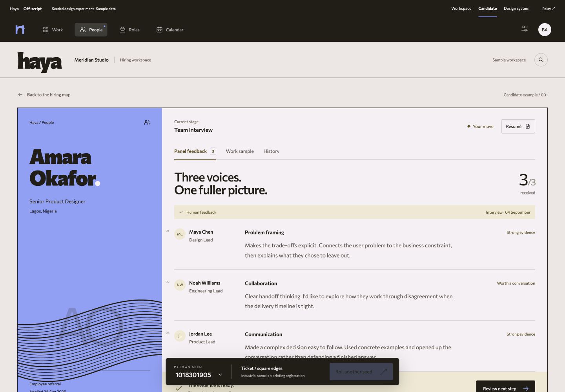The height and width of the screenshot is (392, 565).
Task: Click Maya Chen's MC avatar
Action: pyautogui.click(x=180, y=234)
